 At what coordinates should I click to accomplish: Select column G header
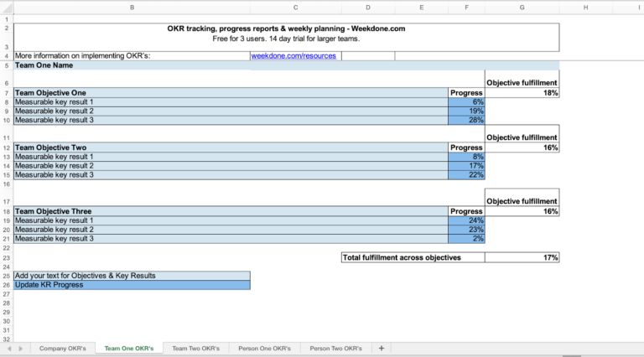click(522, 8)
